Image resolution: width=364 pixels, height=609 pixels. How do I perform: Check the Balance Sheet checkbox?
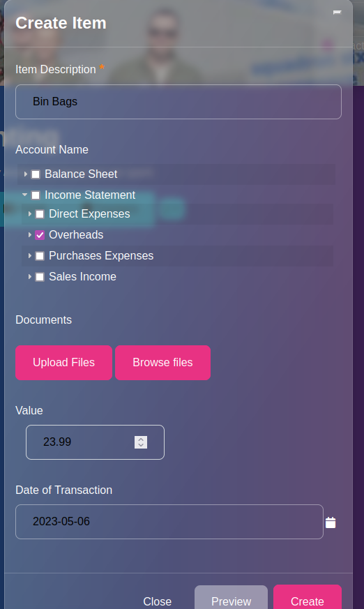pos(36,174)
